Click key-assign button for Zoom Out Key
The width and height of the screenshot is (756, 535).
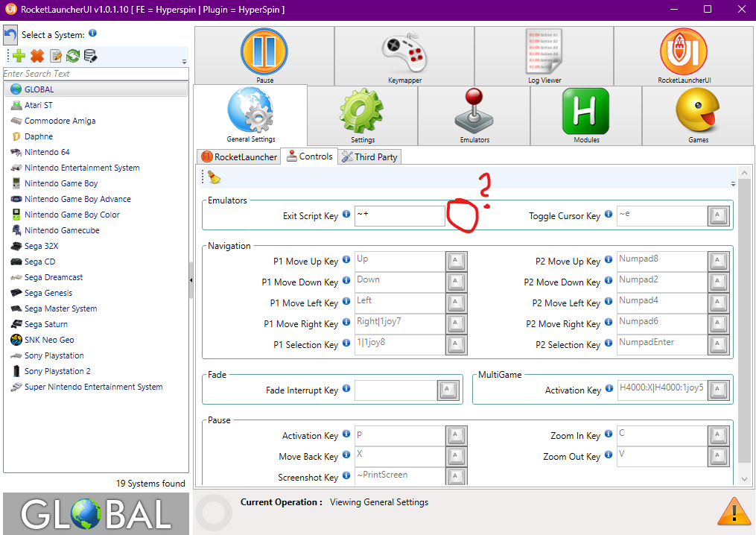click(x=719, y=456)
